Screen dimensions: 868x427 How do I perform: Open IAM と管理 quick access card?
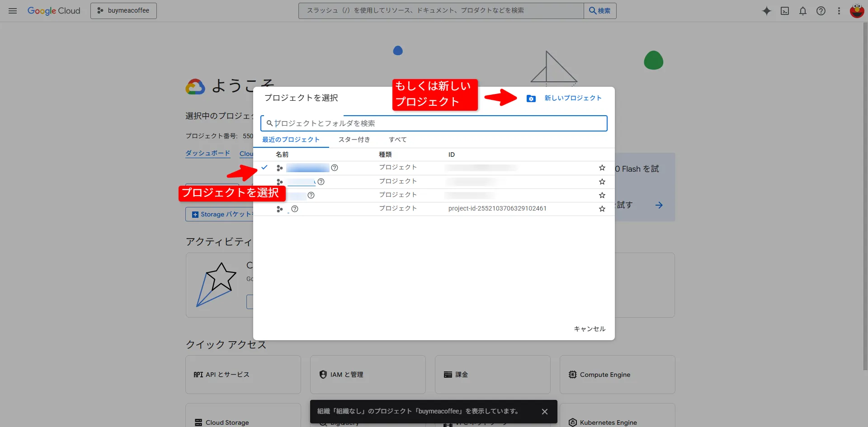[368, 375]
